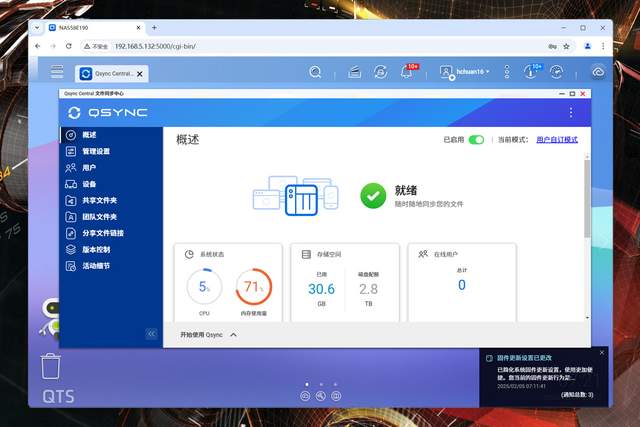Click the password key icon in address bar
Screen dimensions: 640x427
(x=552, y=47)
